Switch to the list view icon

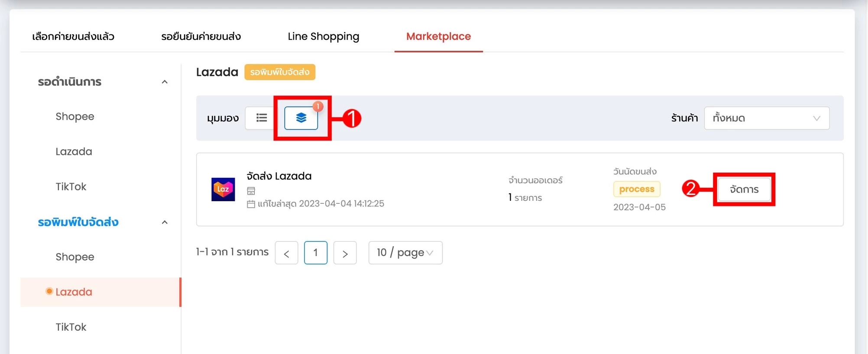(x=261, y=118)
